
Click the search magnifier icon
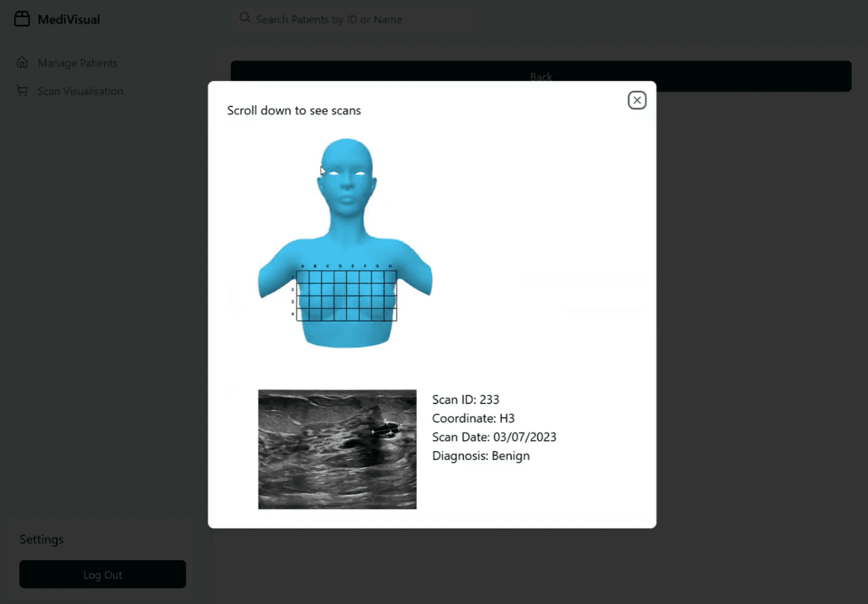pos(244,18)
